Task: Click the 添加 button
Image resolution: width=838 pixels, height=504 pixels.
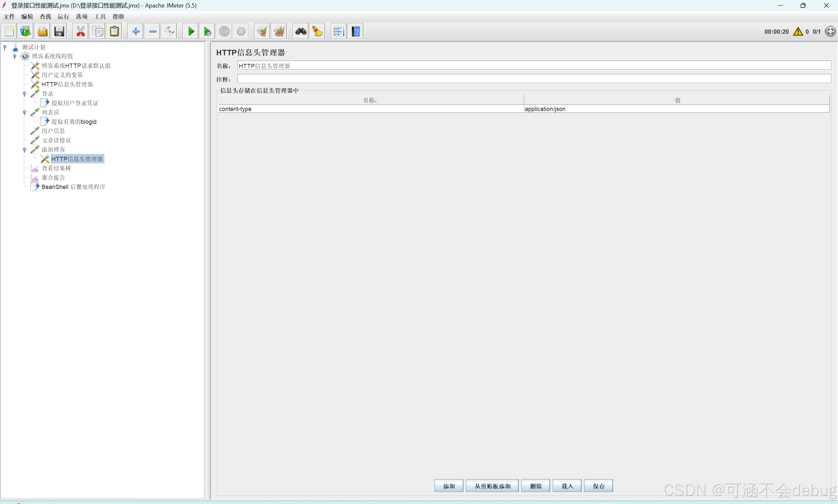Action: [449, 486]
